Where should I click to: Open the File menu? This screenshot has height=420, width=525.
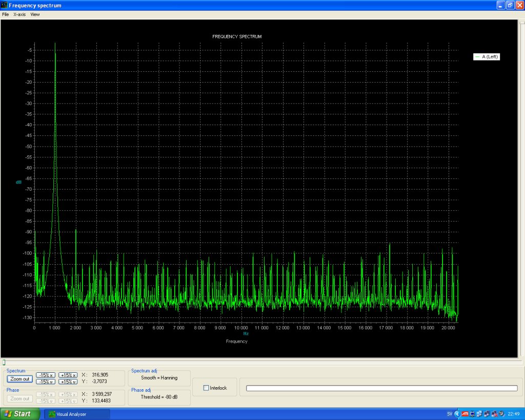pyautogui.click(x=5, y=14)
